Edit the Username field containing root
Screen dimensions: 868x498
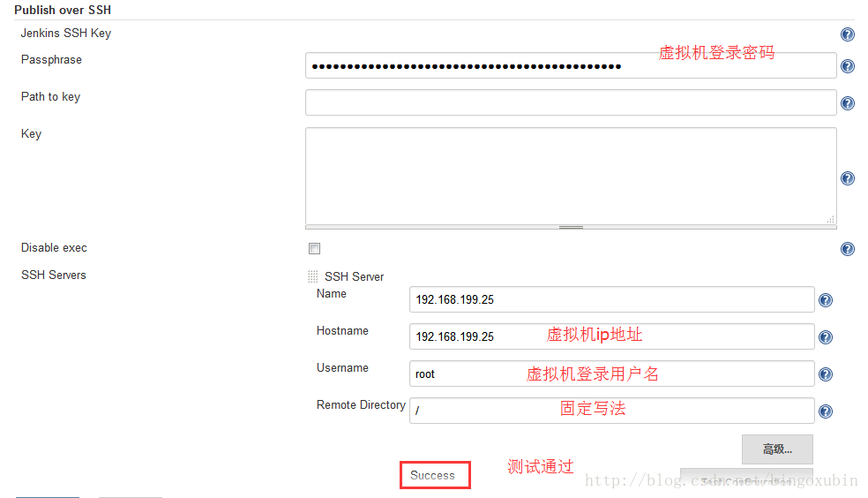pos(611,373)
